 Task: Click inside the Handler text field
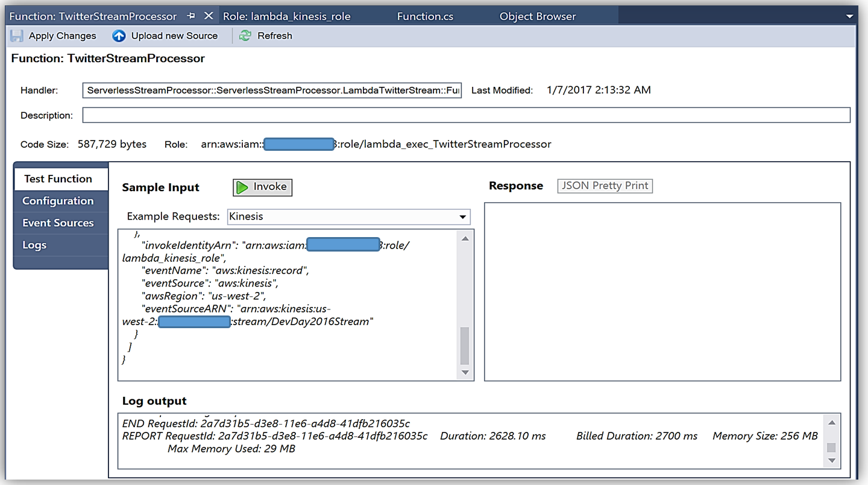click(272, 90)
